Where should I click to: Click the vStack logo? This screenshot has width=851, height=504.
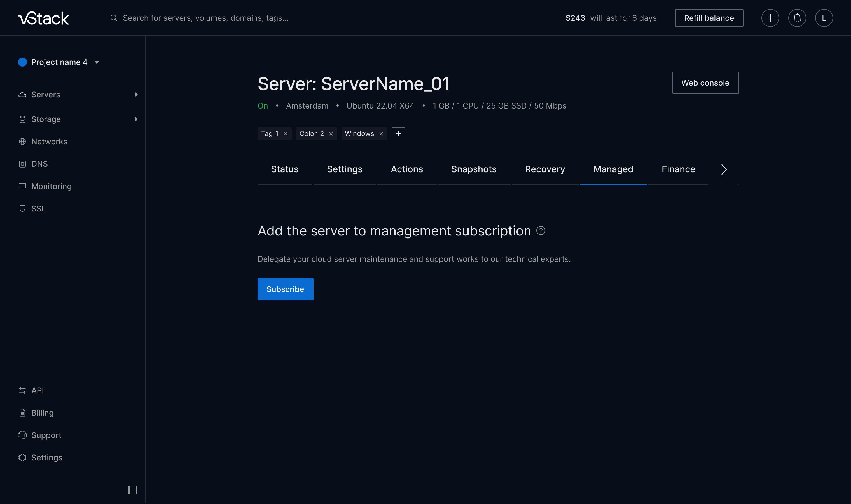click(43, 18)
